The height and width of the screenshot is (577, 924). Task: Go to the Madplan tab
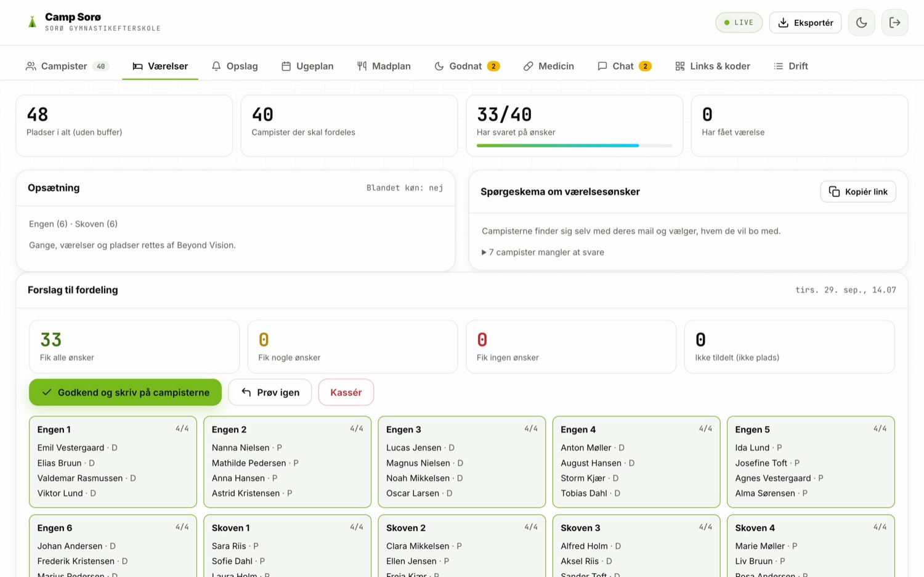(384, 66)
